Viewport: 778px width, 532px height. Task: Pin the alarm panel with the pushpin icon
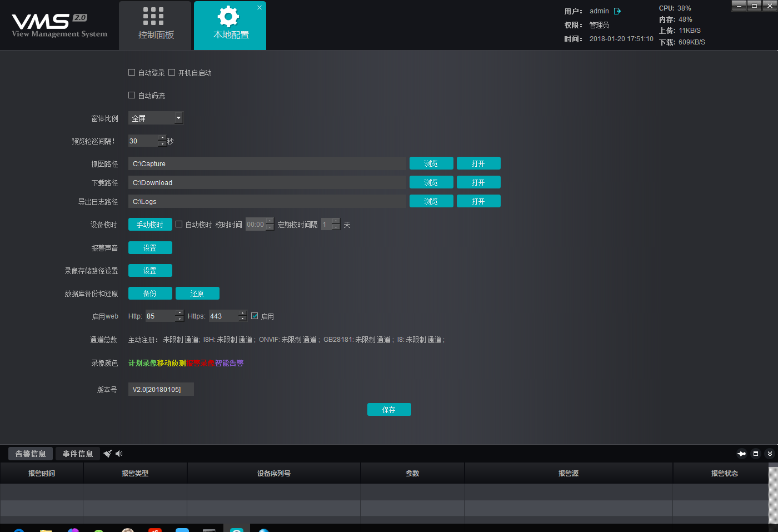(741, 454)
